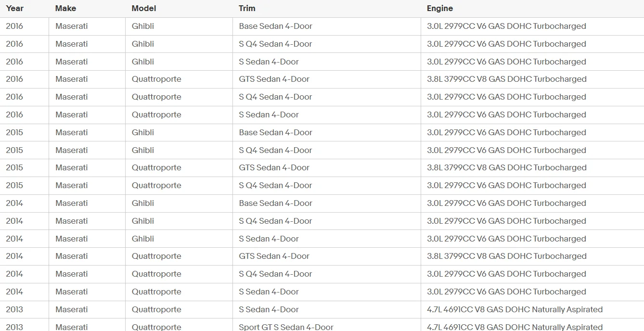Select "S Sedan 4-Door" trim for 2016 Ghibli

tap(269, 62)
